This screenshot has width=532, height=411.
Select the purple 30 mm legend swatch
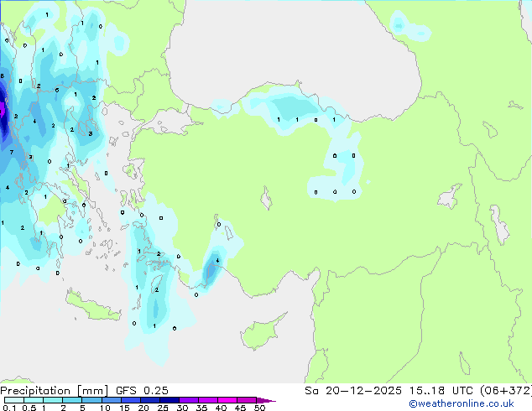click(x=191, y=401)
